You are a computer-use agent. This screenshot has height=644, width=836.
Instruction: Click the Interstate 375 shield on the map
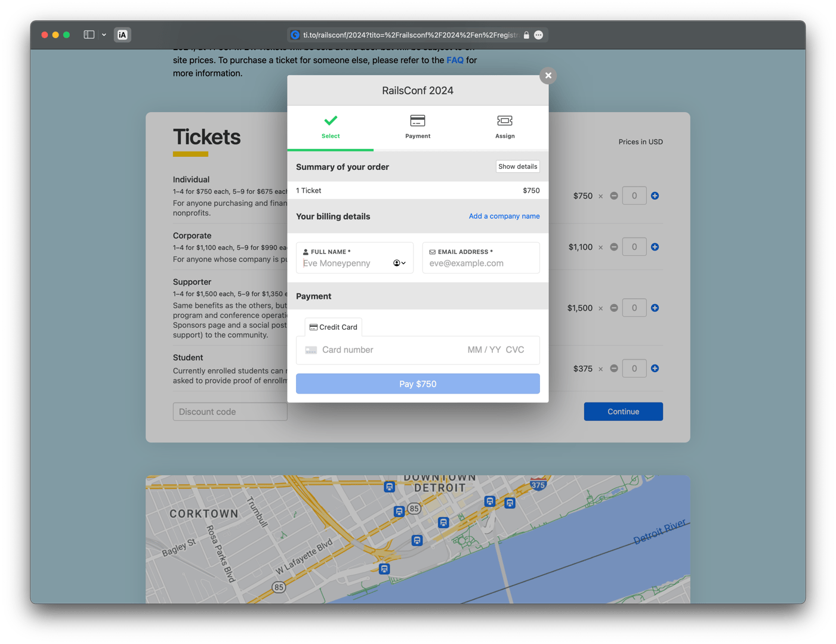(538, 484)
